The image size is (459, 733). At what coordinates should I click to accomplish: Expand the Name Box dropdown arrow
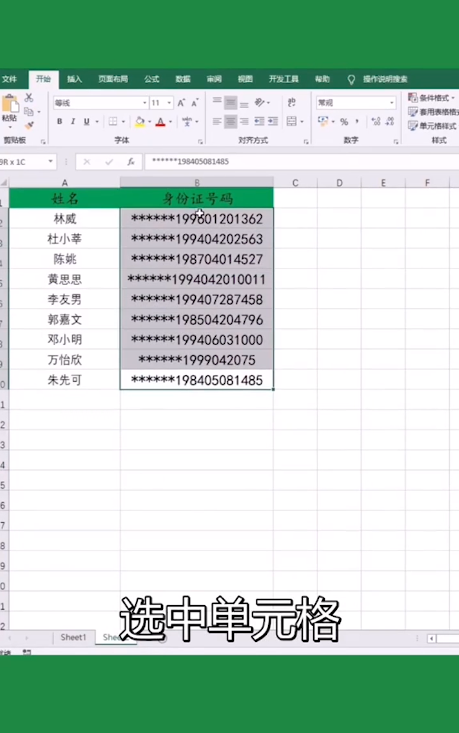[50, 162]
